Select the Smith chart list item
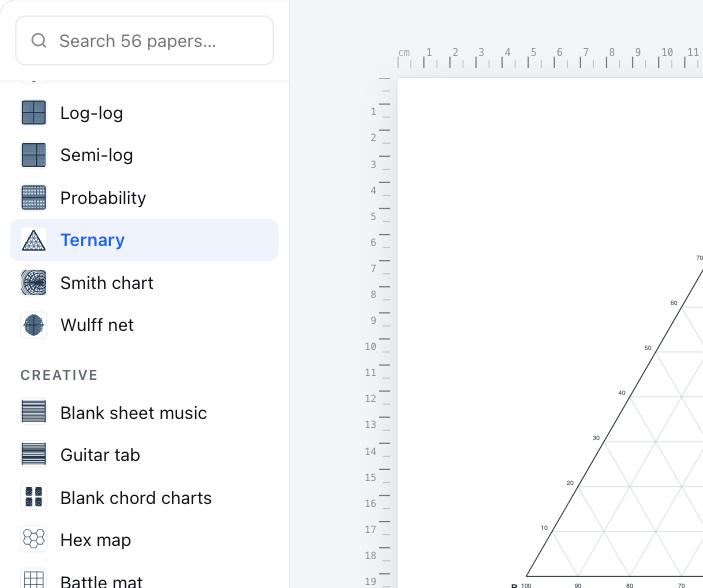 coord(144,283)
